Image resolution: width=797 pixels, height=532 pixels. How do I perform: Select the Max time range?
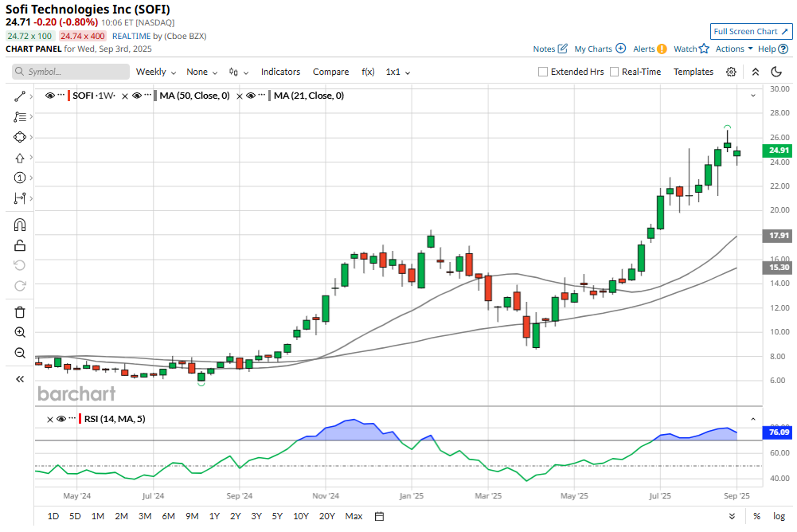354,516
